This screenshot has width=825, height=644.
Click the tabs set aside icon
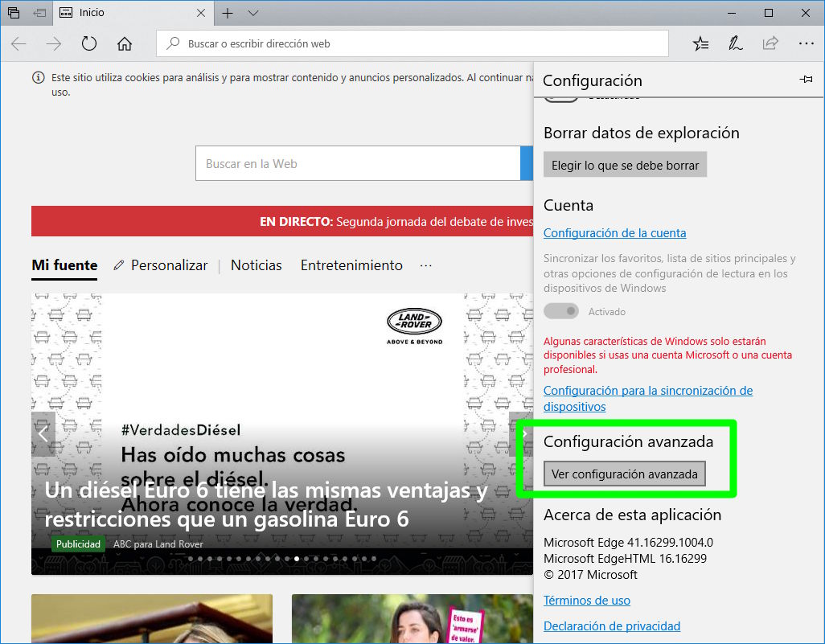39,13
